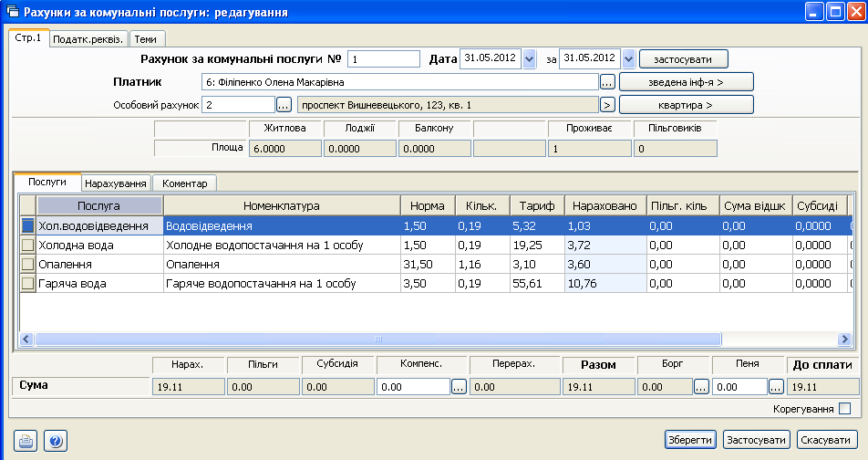868x460 pixels.
Task: Minimize the window
Action: (814, 12)
